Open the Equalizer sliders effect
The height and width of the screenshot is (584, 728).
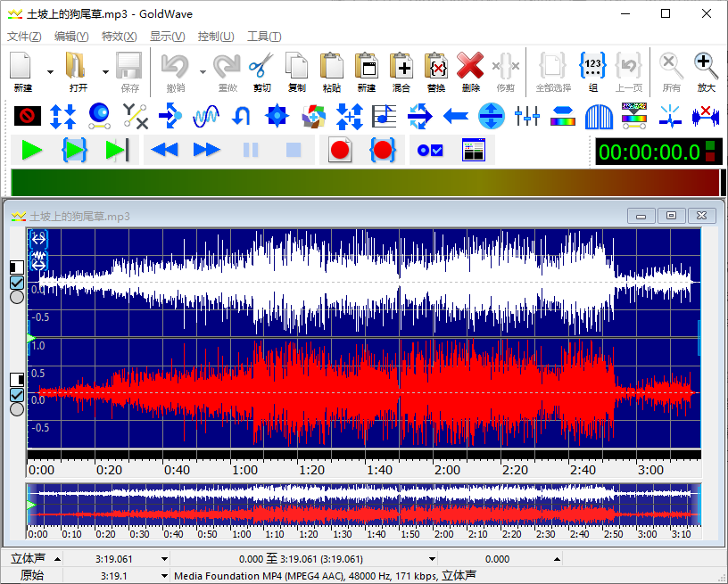point(527,115)
